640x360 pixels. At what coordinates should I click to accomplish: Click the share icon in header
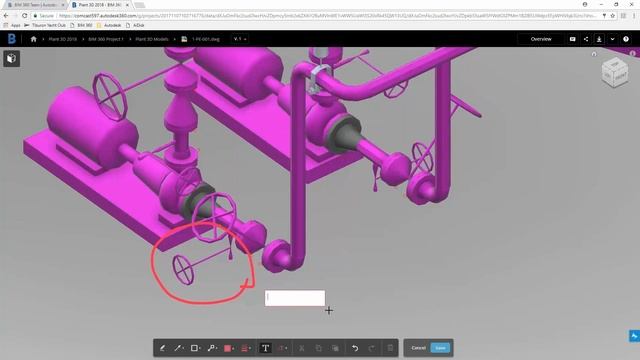tap(586, 39)
